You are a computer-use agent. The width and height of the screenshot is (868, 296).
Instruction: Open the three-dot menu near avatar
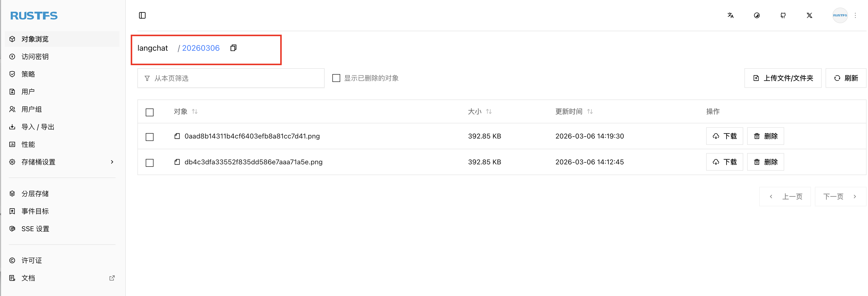pos(855,16)
